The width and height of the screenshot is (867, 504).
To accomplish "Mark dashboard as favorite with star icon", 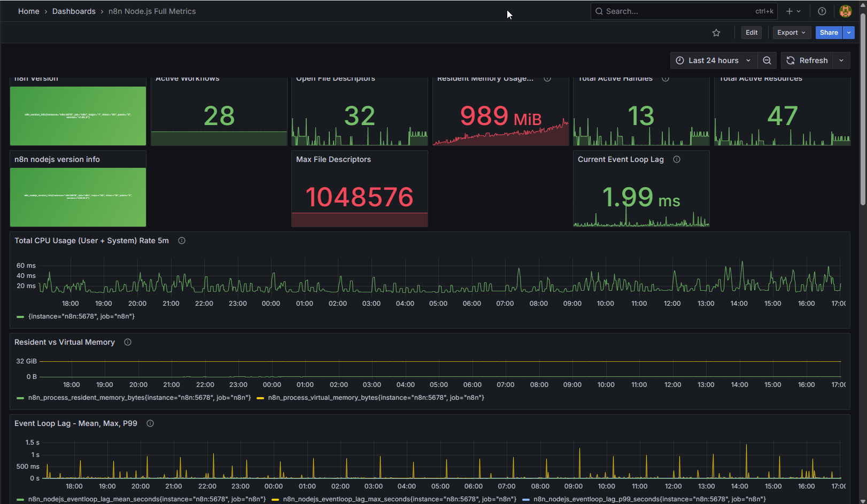I will 716,33.
